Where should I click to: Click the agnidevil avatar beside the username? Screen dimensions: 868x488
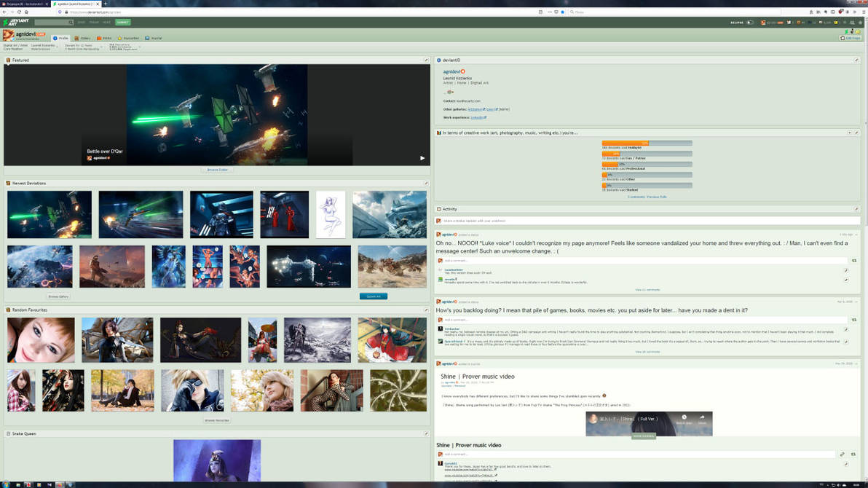point(8,36)
